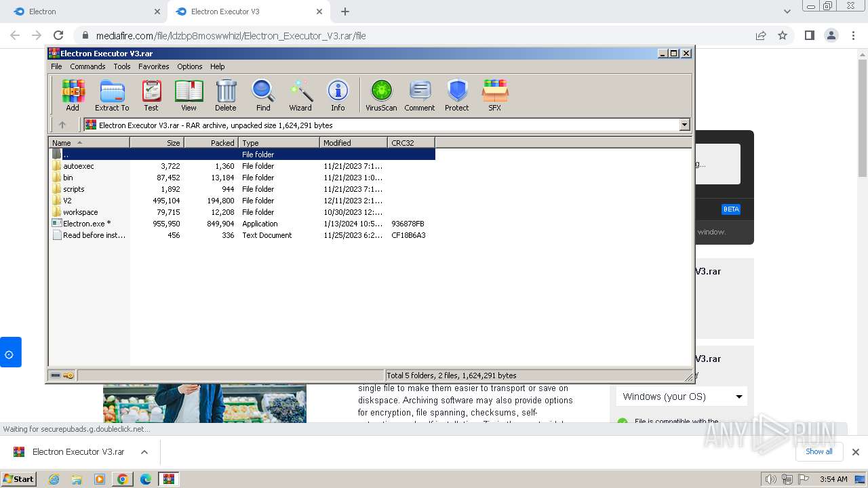Click the volume speaker tray icon
Image resolution: width=868 pixels, height=488 pixels.
click(x=771, y=479)
